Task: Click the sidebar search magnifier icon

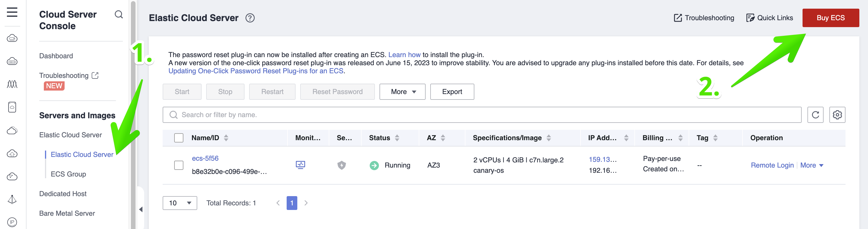Action: (x=119, y=14)
